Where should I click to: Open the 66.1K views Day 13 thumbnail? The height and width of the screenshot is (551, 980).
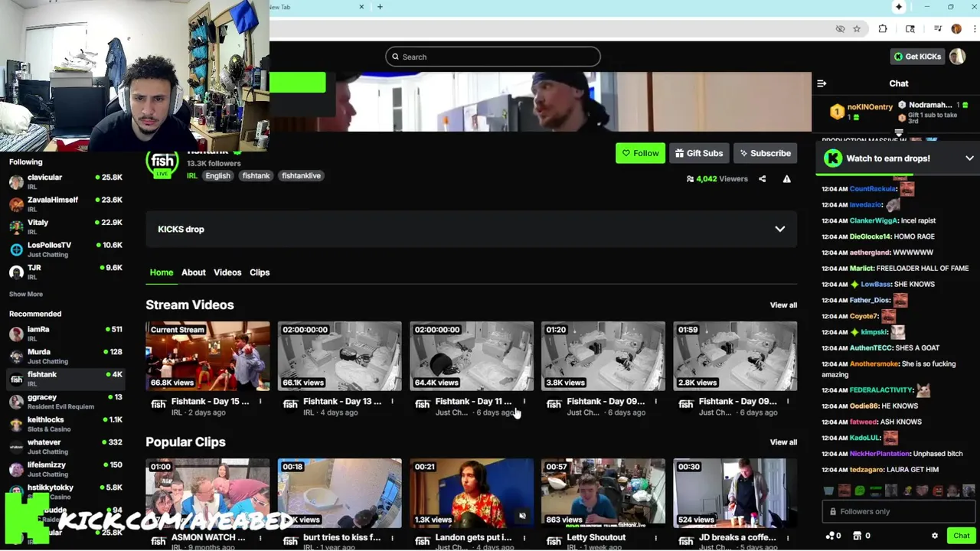tap(339, 356)
